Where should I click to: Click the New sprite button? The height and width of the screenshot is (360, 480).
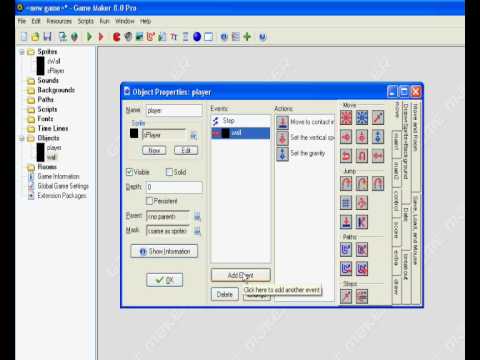(x=154, y=151)
